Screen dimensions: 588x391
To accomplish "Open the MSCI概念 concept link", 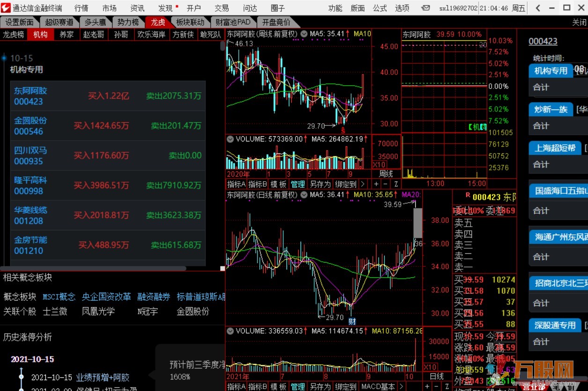I will [59, 296].
